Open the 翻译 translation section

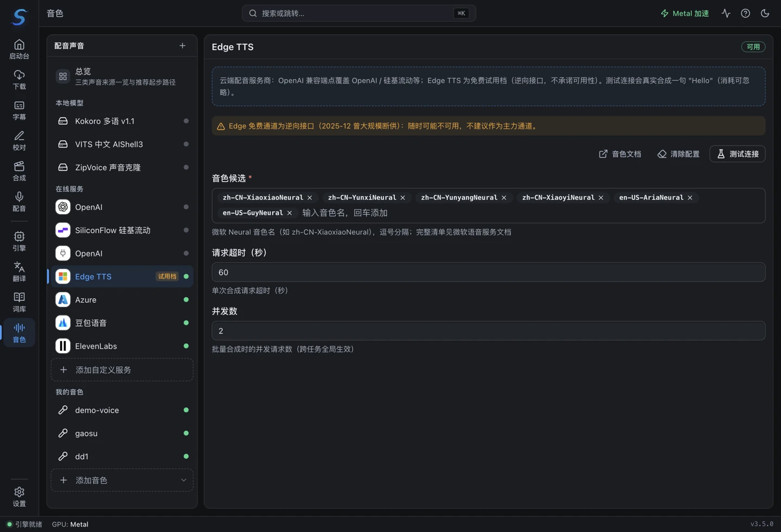pyautogui.click(x=19, y=271)
